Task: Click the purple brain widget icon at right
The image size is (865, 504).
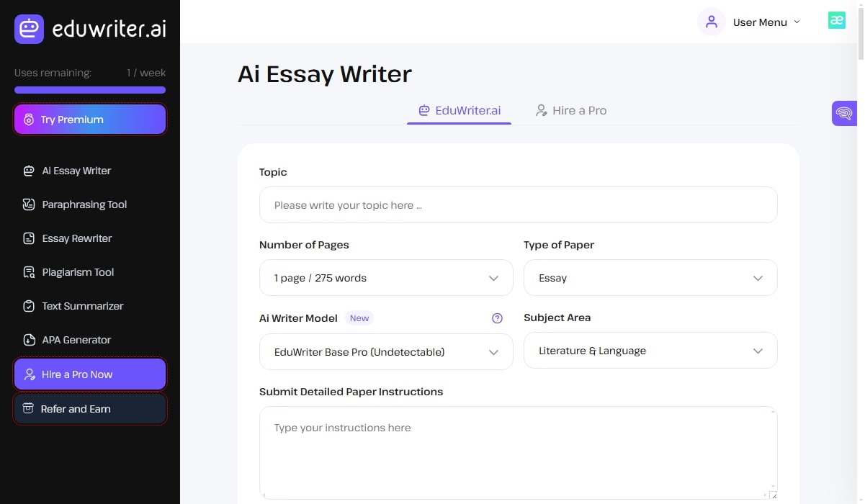Action: [844, 113]
